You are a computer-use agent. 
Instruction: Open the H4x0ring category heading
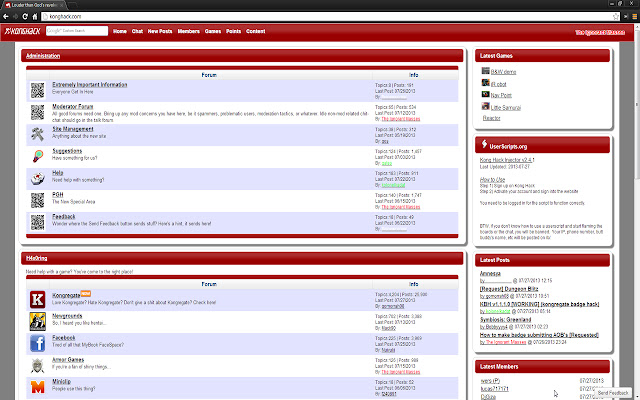point(36,258)
